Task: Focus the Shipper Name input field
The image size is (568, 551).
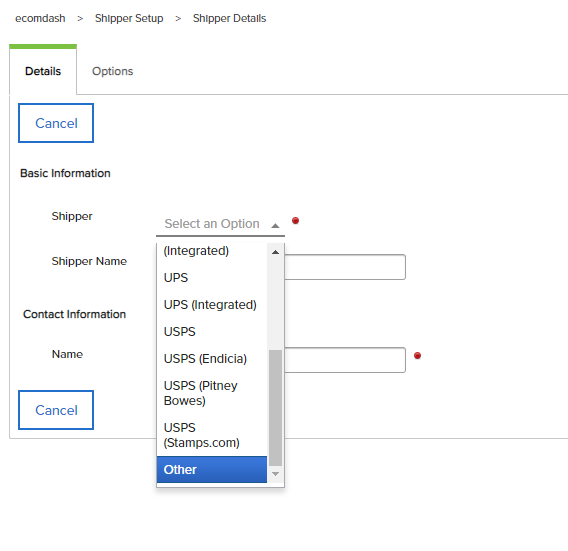Action: 345,267
